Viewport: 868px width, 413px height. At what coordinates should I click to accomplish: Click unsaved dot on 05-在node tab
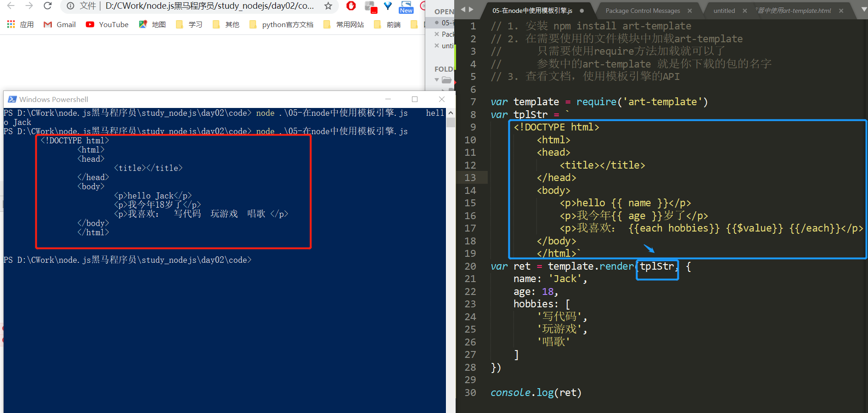[x=582, y=11]
